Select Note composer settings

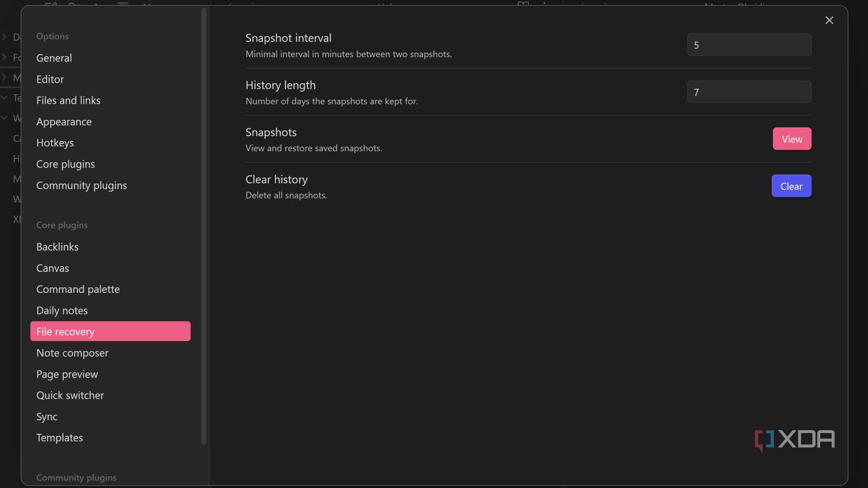tap(72, 353)
